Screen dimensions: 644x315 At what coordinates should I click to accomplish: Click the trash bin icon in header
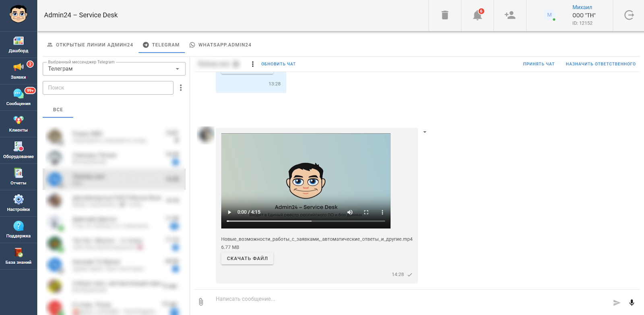[x=445, y=15]
